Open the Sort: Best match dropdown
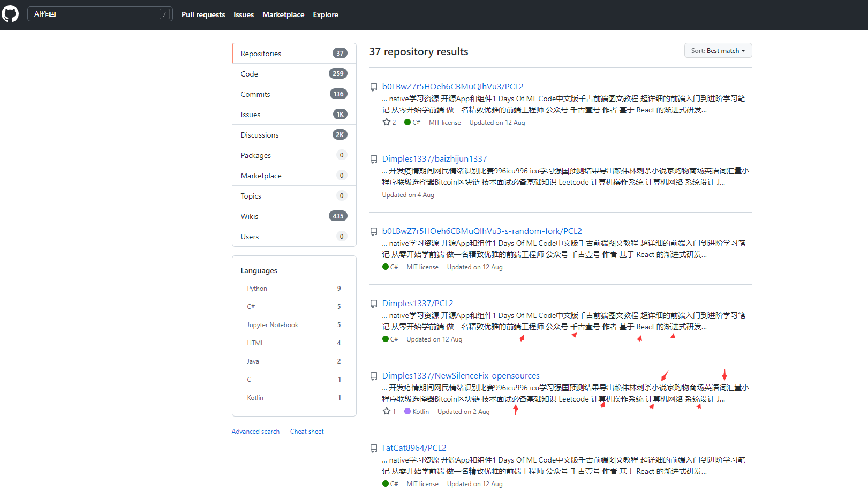The image size is (868, 492). pos(718,50)
